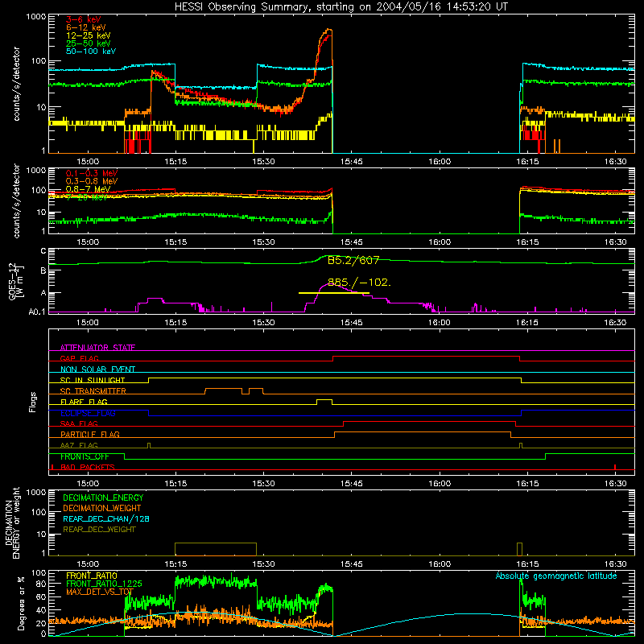Click the HESSI Observing Summary title text
Viewport: 644px width, 644px height.
[341, 7]
